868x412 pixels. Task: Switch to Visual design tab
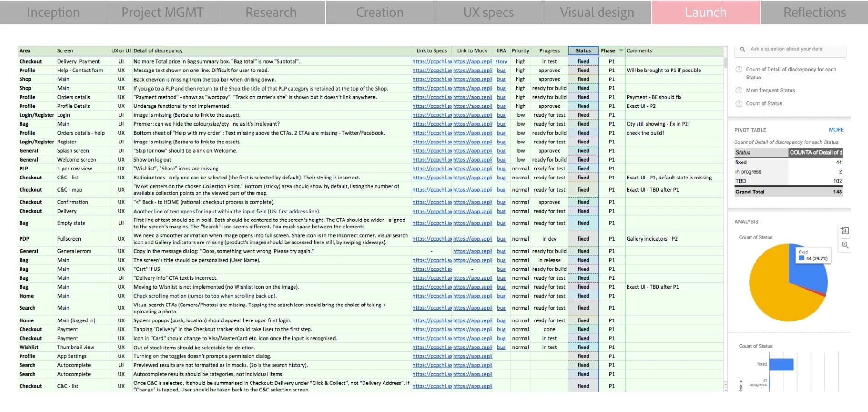[597, 13]
